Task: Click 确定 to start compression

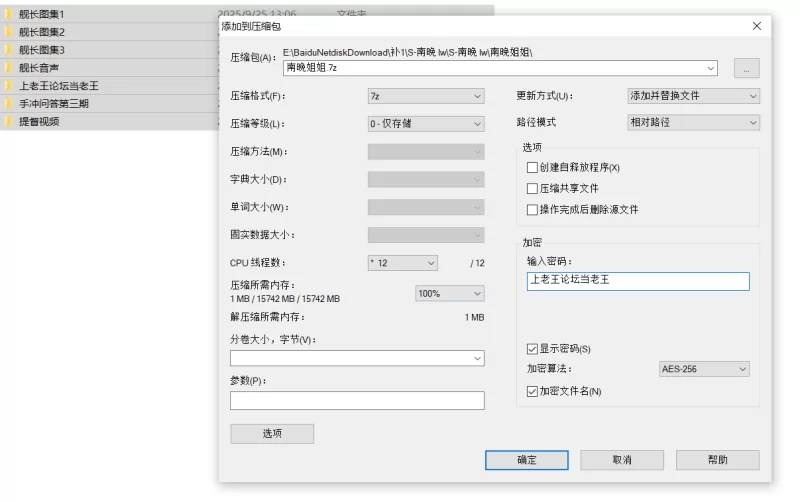Action: [526, 460]
